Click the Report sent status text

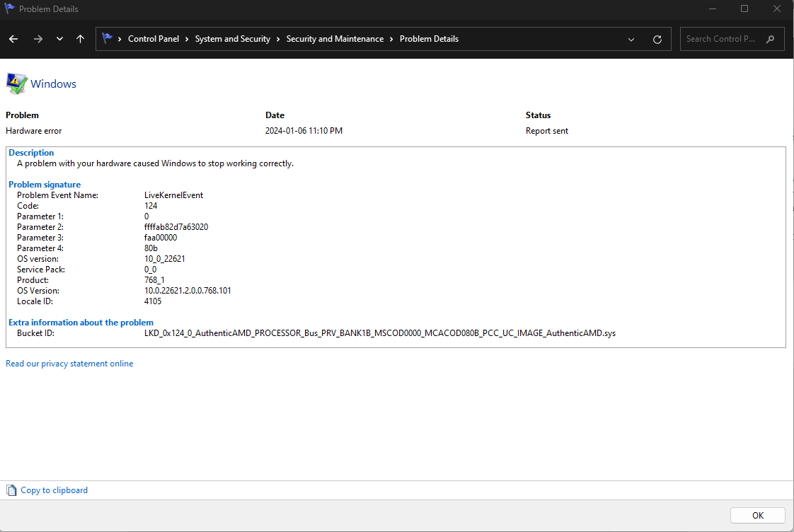tap(547, 131)
